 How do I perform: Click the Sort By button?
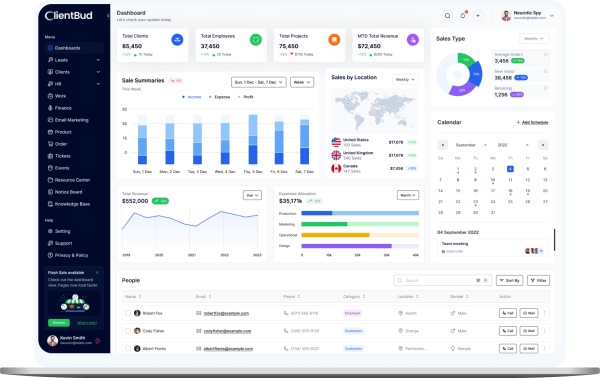pos(510,280)
